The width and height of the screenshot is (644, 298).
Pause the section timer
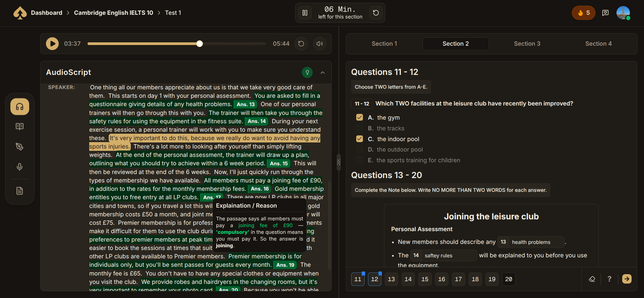tap(305, 13)
